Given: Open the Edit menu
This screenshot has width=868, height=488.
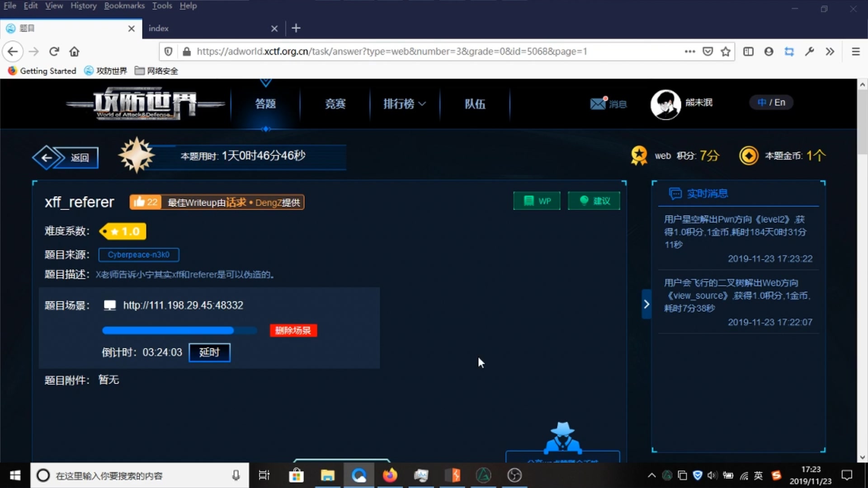Looking at the screenshot, I should coord(31,5).
